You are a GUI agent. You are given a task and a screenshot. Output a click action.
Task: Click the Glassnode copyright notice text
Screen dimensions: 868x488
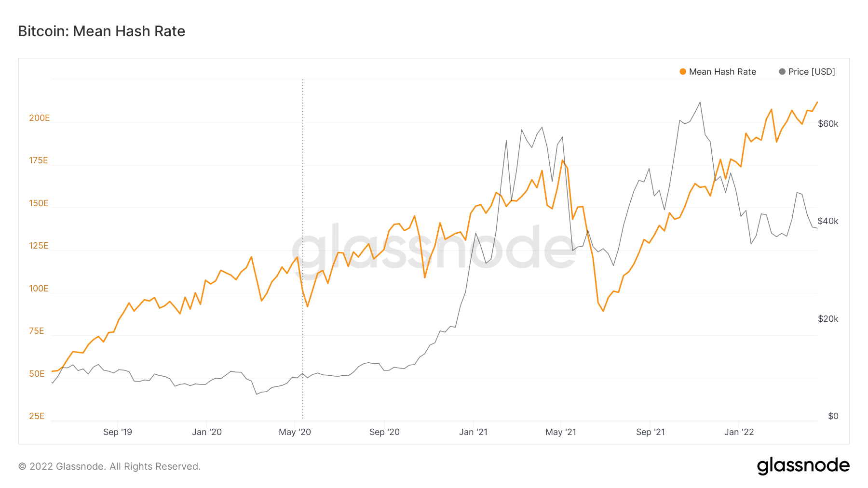tap(109, 466)
